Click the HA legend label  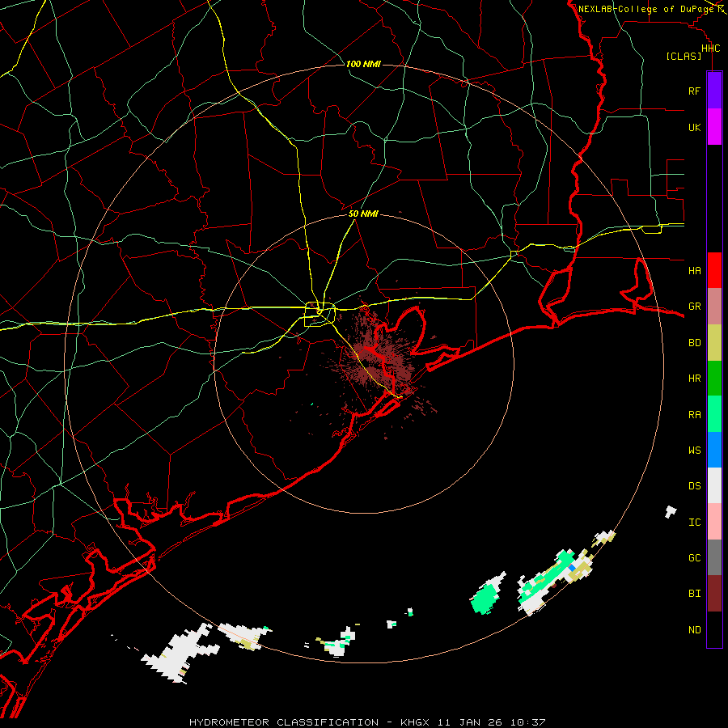[694, 271]
